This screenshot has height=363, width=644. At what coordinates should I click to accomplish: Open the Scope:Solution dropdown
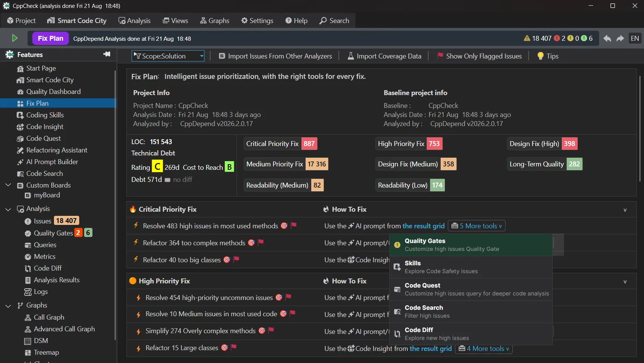[168, 56]
